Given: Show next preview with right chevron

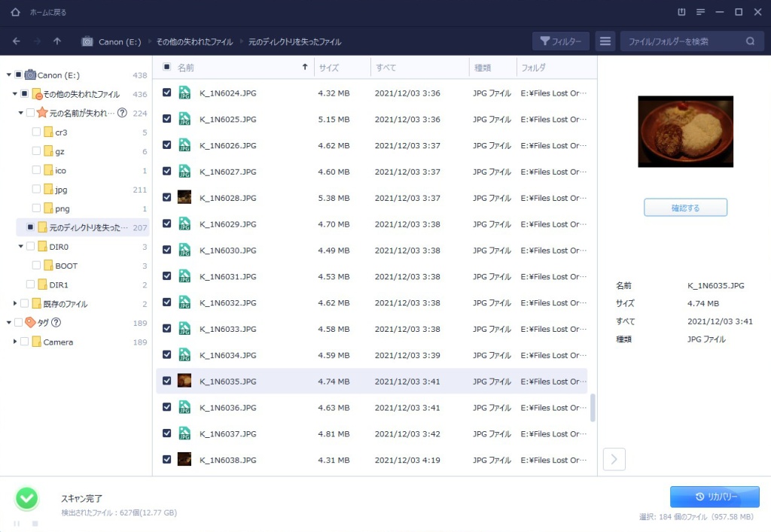Looking at the screenshot, I should coord(614,459).
